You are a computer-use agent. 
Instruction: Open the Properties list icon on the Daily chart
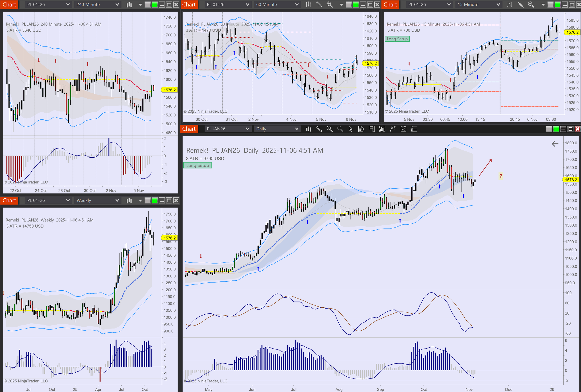click(414, 129)
